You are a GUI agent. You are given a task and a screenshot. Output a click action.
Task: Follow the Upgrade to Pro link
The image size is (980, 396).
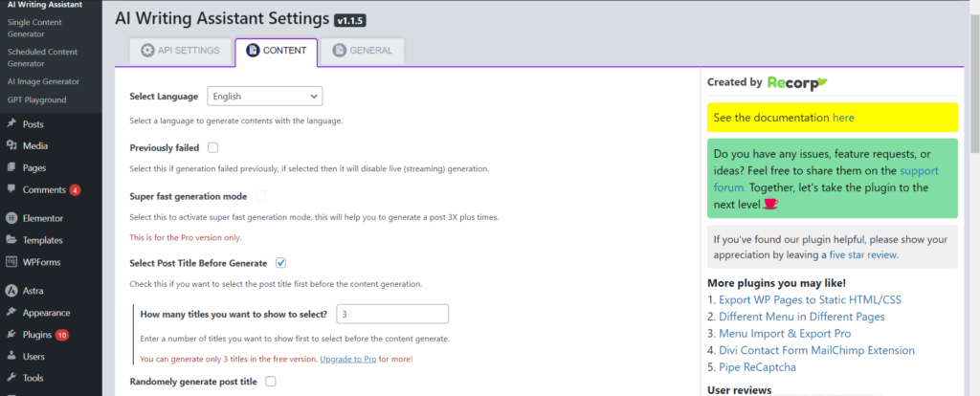(348, 359)
